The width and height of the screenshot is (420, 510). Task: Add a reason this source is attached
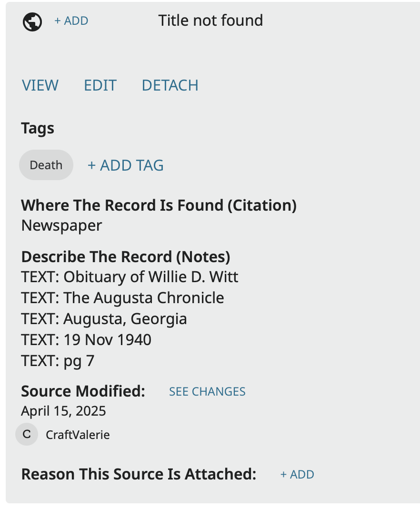[297, 475]
